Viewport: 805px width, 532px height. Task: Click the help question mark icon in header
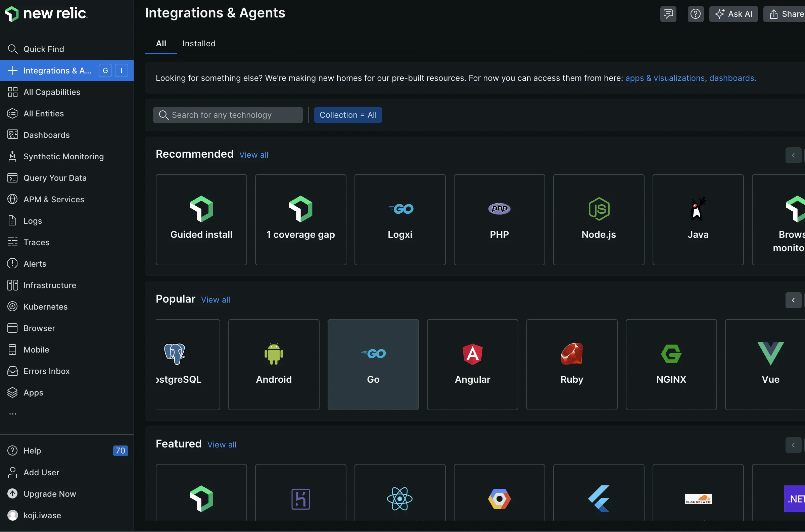(x=695, y=14)
